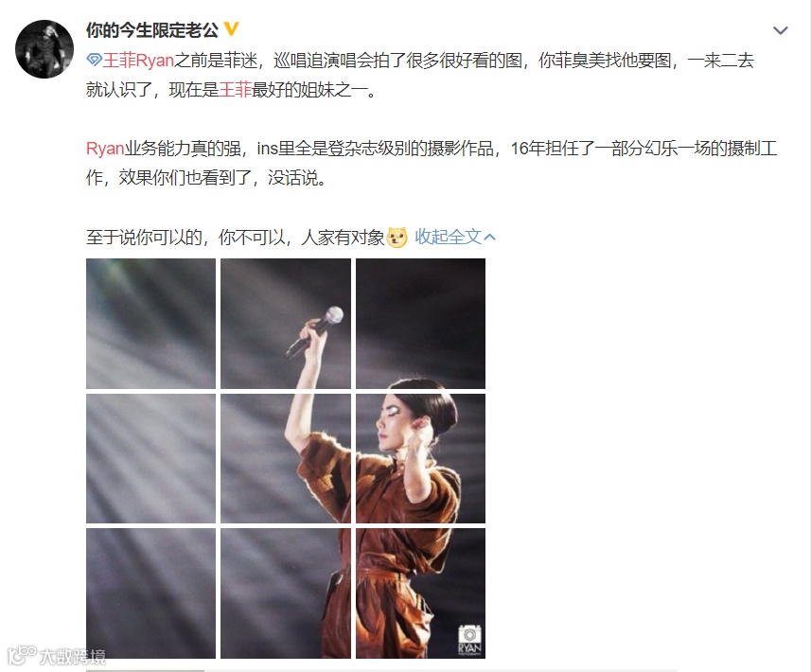Open the top-middle photo with microphone
The width and height of the screenshot is (811, 672).
(x=286, y=324)
